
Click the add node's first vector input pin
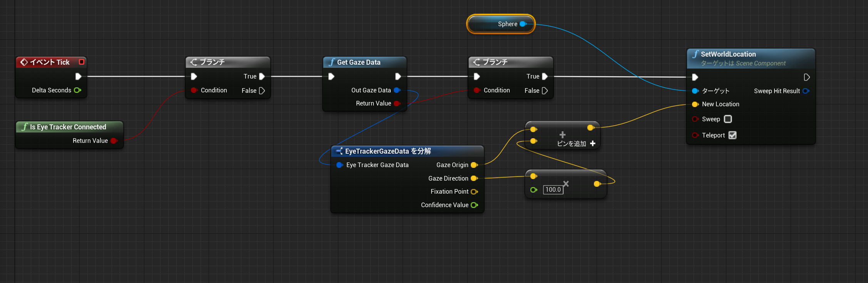534,129
